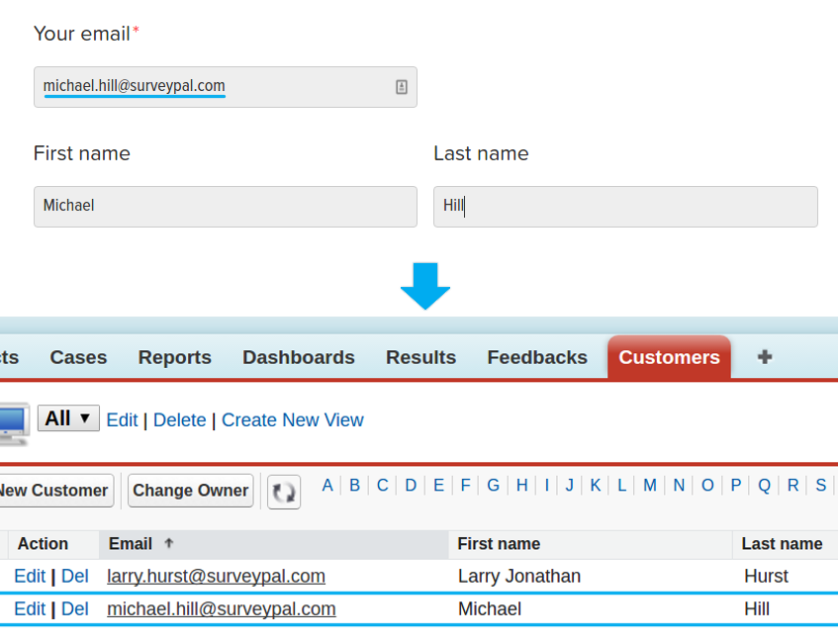Click Create New View link
Viewport: 838px width, 644px height.
(292, 420)
